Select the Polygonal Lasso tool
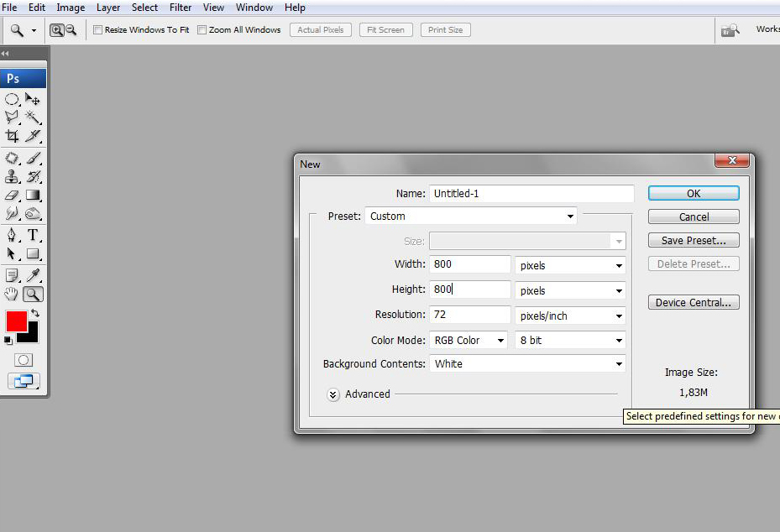780x532 pixels. [12, 117]
